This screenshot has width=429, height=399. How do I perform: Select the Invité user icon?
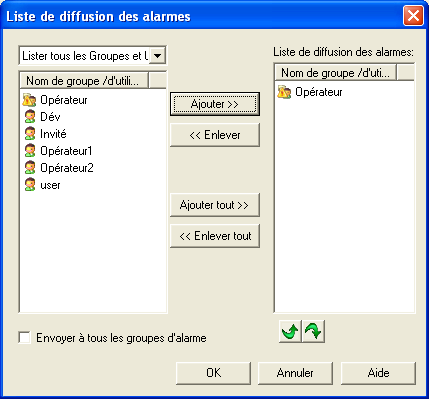[30, 134]
